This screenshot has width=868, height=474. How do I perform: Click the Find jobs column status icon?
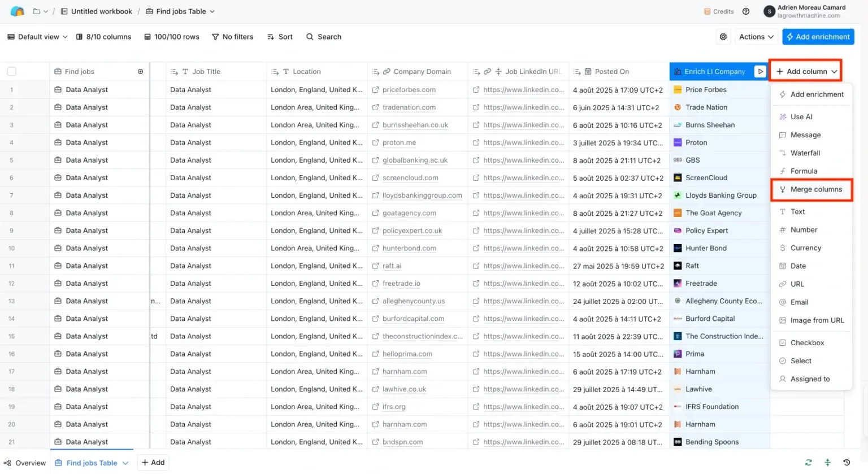click(x=140, y=72)
